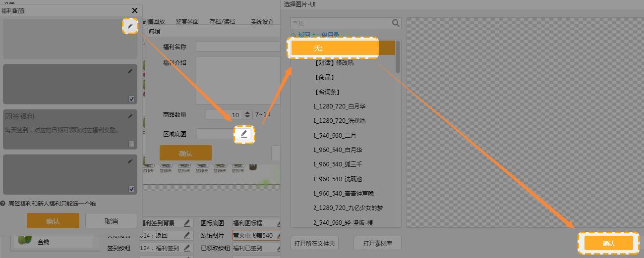The height and width of the screenshot is (258, 644).
Task: Click the edit pencil for 014：返回
Action: tap(187, 235)
